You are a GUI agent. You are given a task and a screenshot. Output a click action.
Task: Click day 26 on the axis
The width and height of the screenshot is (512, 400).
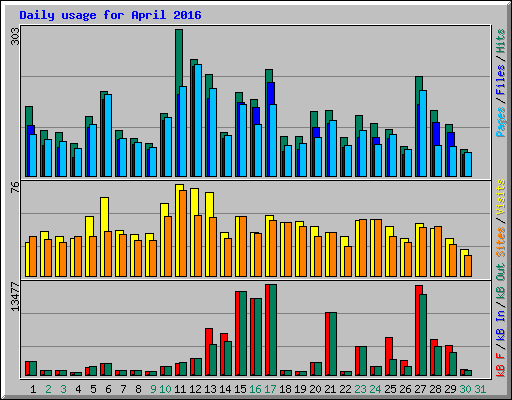[x=405, y=389]
